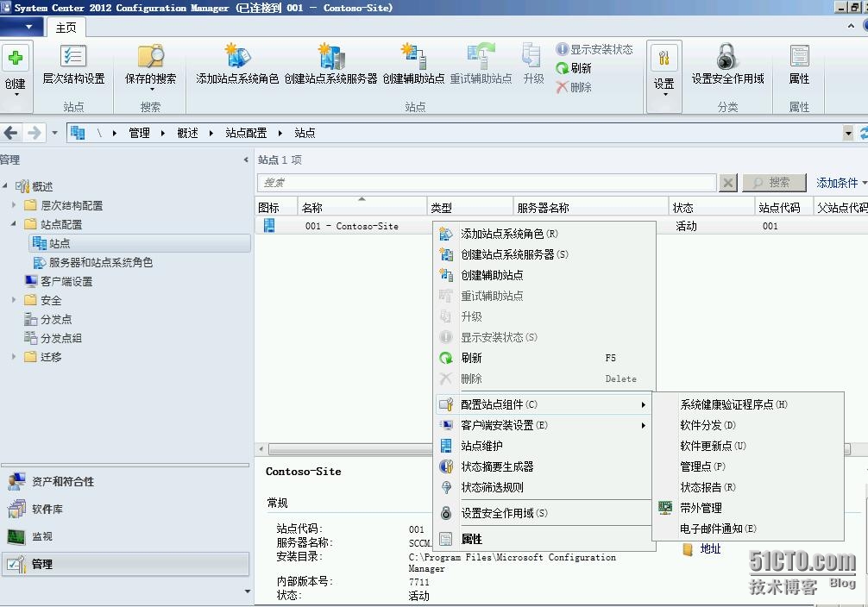Expand 客户端安装设置(E) submenu

tap(544, 425)
